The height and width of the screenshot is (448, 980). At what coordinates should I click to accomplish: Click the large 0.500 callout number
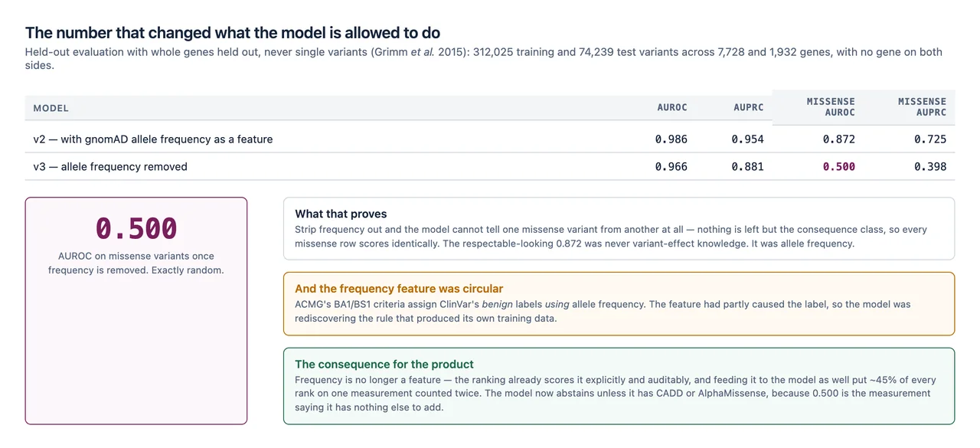point(136,228)
